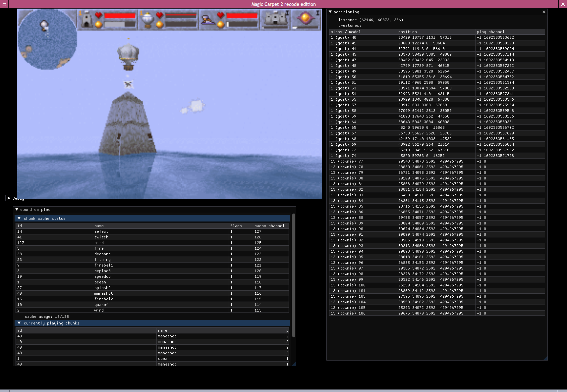Click the castle tower icon in the HUD
The image size is (567, 392).
click(87, 20)
